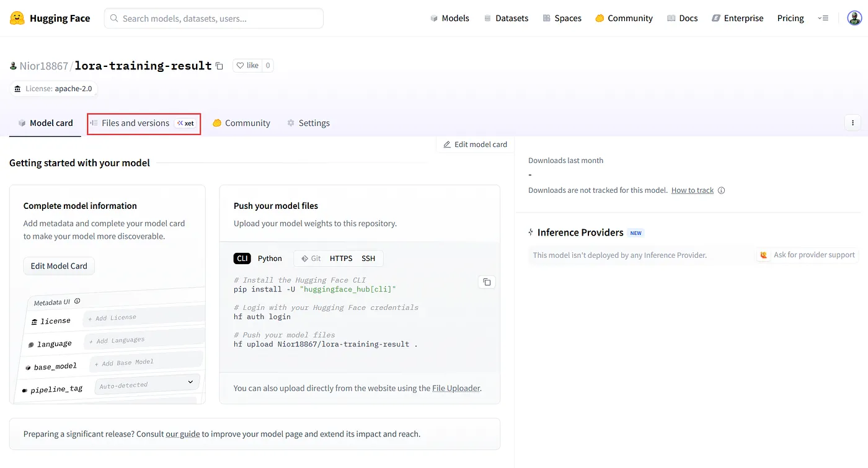The width and height of the screenshot is (868, 468).
Task: Click the downloads tracking info icon
Action: point(721,190)
